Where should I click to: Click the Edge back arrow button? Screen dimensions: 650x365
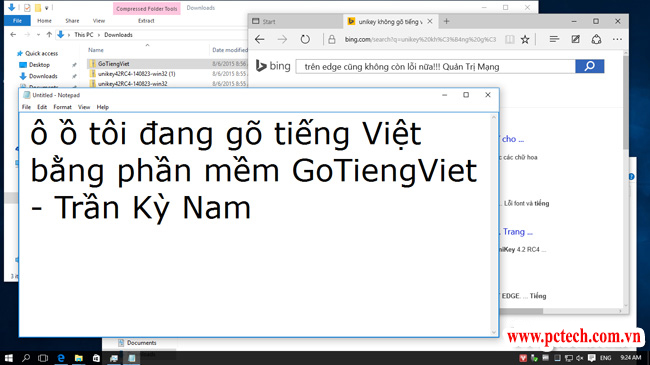coord(260,39)
